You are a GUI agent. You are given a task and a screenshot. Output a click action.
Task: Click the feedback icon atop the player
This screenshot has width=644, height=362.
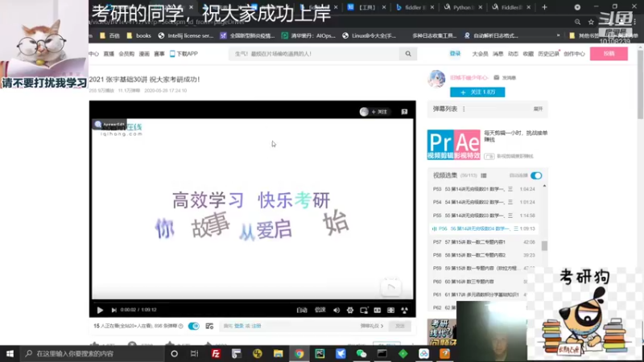coord(404,112)
